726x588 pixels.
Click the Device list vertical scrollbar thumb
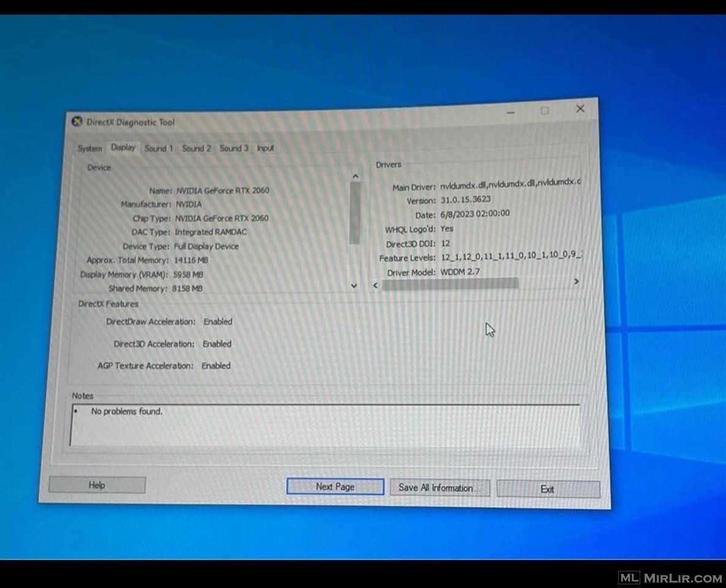point(355,213)
